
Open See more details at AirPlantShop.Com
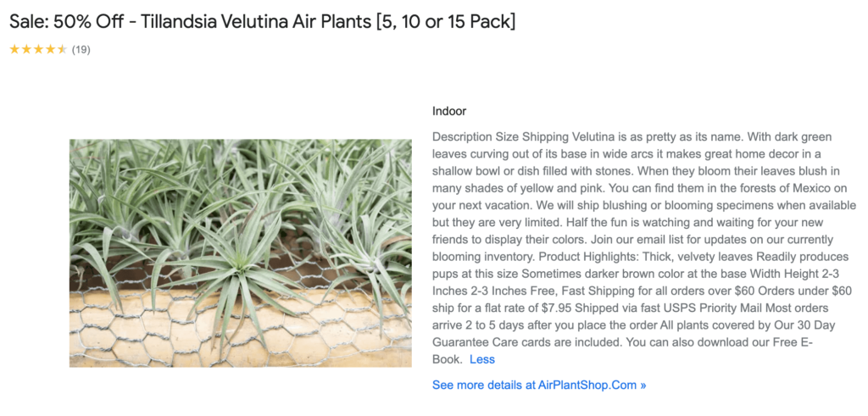coord(539,385)
